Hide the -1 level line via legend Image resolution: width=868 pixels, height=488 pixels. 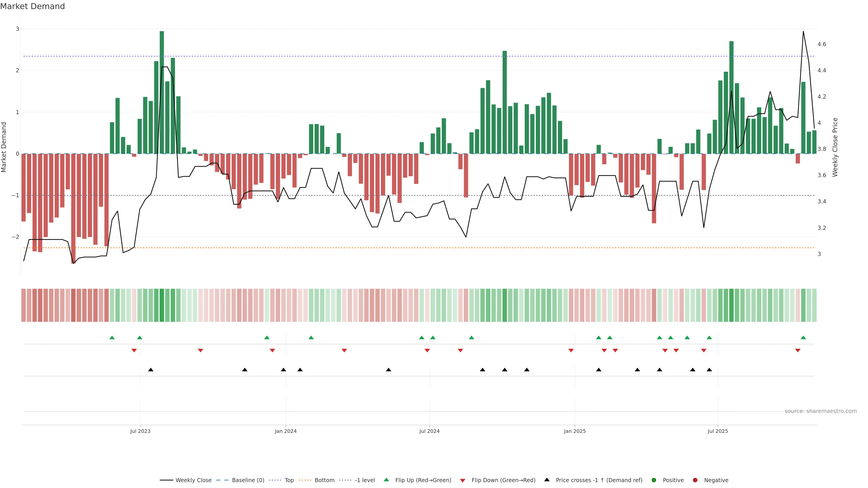[365, 480]
